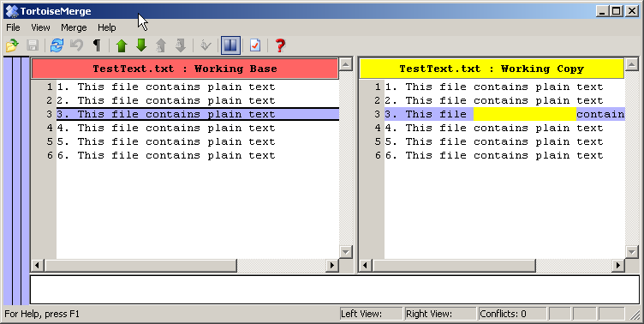Select line 5 text in Working Base
Screen dimensions: 644x324
click(166, 141)
